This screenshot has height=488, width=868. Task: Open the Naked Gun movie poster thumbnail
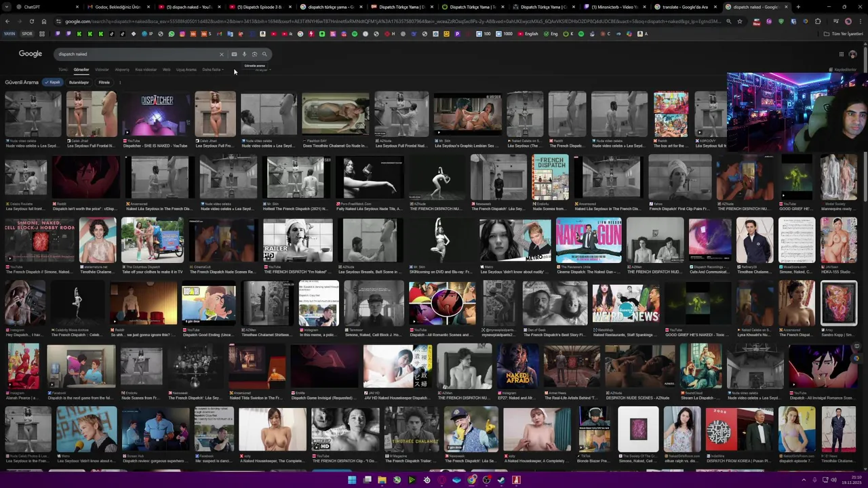[x=589, y=240]
